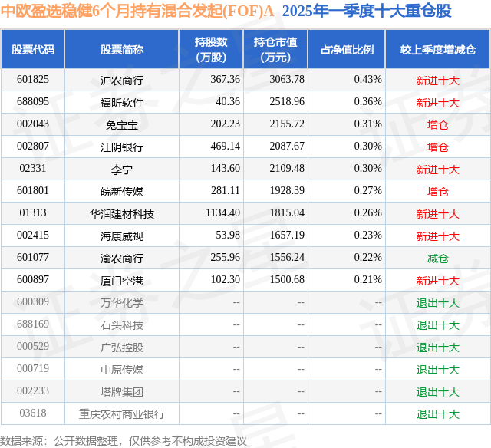Click stock code 002807
The image size is (491, 448).
tap(33, 147)
